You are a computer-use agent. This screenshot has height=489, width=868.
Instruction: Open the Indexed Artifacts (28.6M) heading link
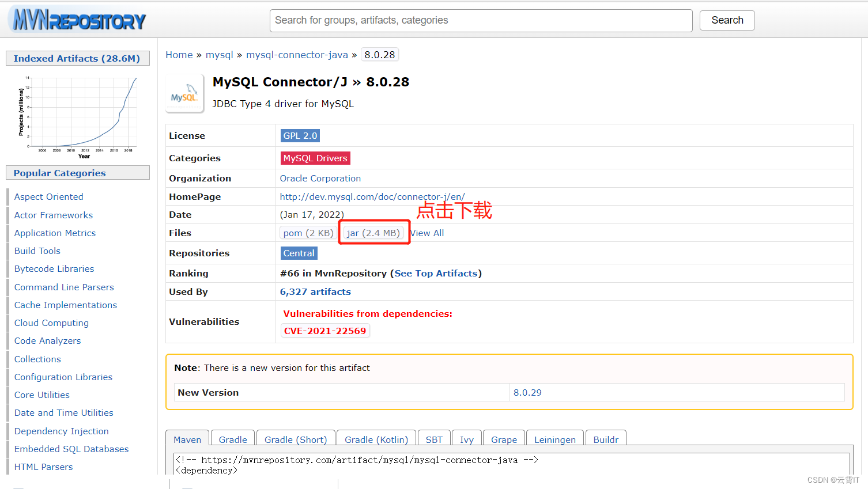click(x=77, y=58)
